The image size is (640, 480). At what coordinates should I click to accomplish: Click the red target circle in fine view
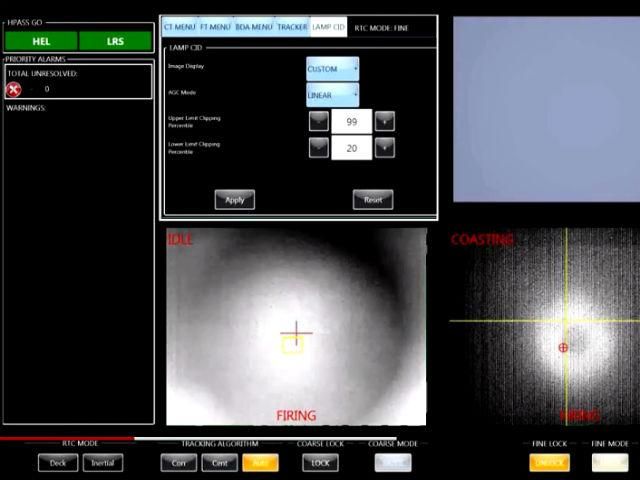[563, 348]
